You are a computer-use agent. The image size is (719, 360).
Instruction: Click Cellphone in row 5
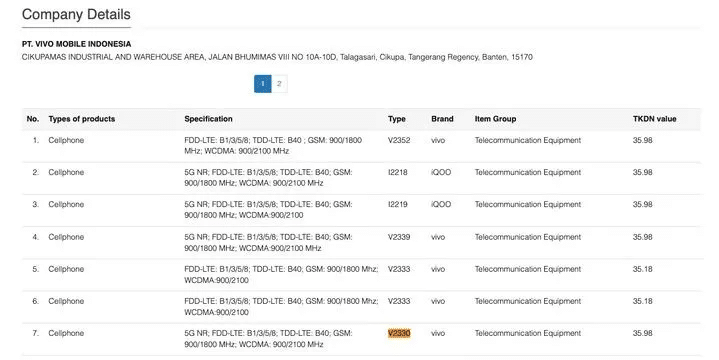pyautogui.click(x=66, y=269)
